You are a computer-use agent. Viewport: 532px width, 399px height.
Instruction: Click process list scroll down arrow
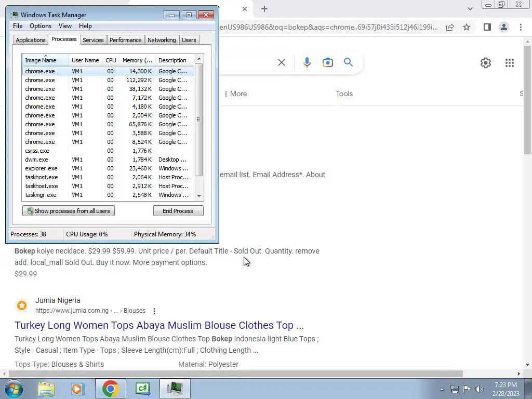pos(199,196)
